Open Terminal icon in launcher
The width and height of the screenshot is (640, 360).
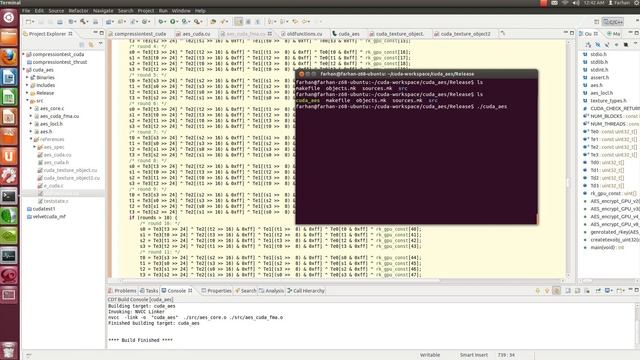(9, 196)
